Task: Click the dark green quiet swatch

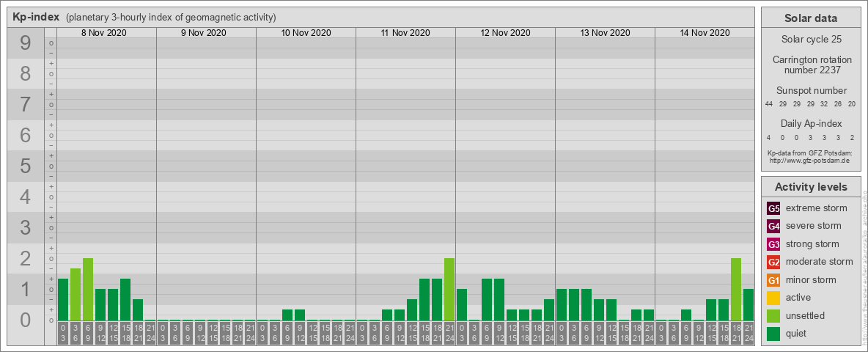Action: 773,334
